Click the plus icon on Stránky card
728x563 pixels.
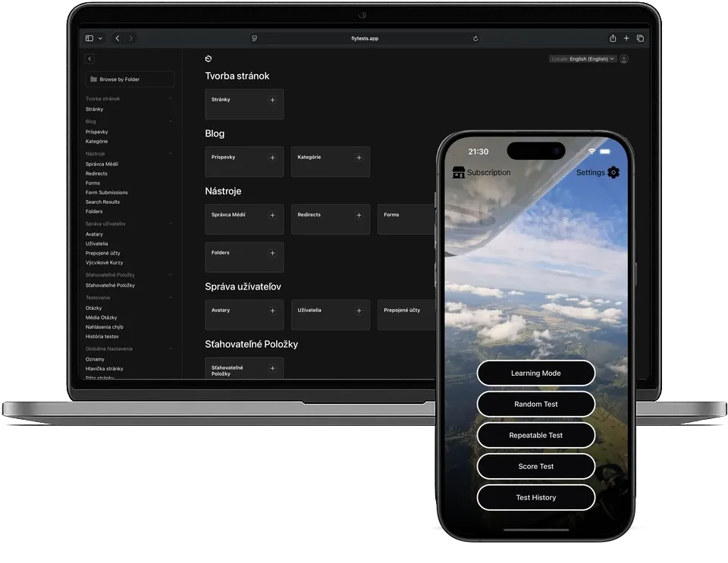coord(272,100)
